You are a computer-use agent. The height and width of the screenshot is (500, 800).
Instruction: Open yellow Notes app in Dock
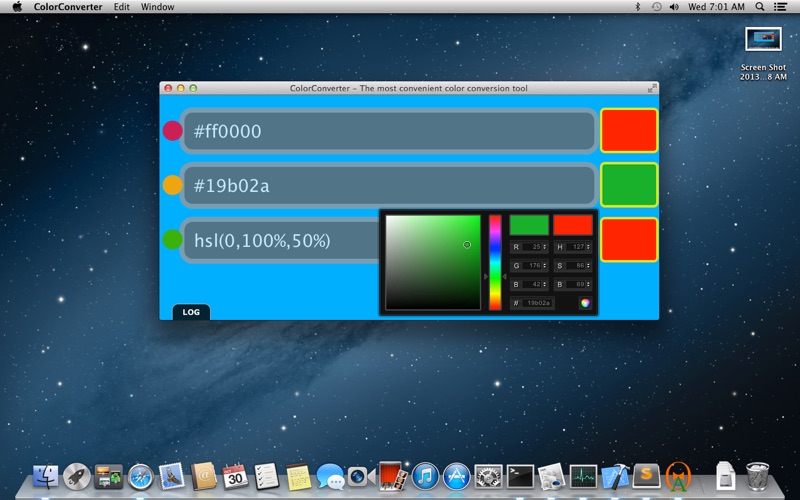298,477
